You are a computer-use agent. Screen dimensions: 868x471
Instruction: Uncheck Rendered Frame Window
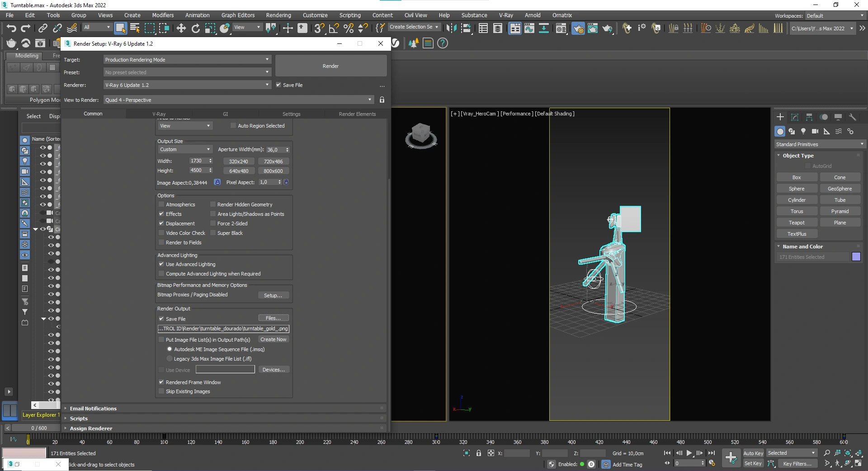(x=161, y=382)
